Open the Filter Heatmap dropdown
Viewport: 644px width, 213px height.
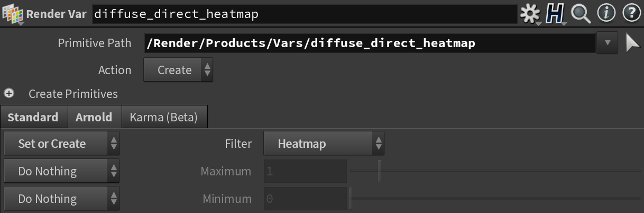click(324, 144)
